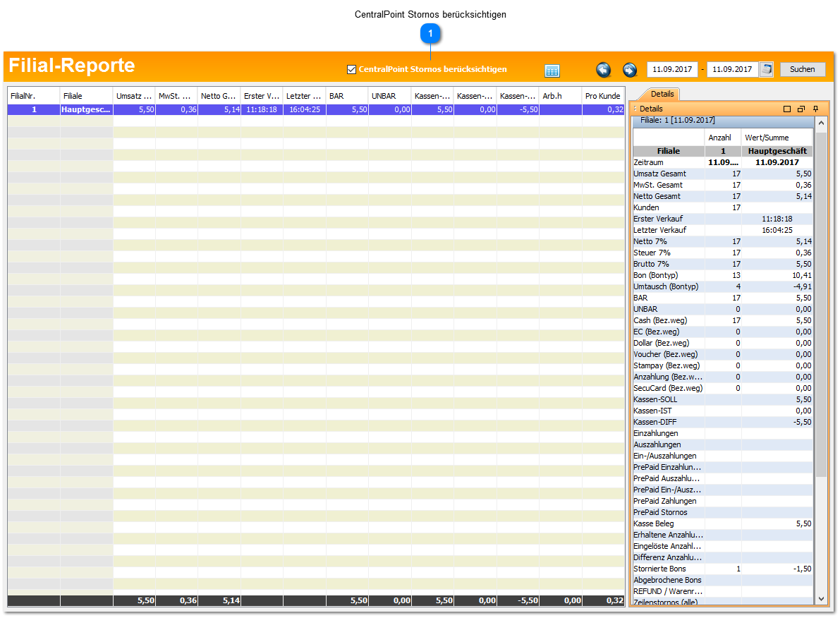
Task: Select the PrePaid Stornos detail row
Action: [x=723, y=512]
